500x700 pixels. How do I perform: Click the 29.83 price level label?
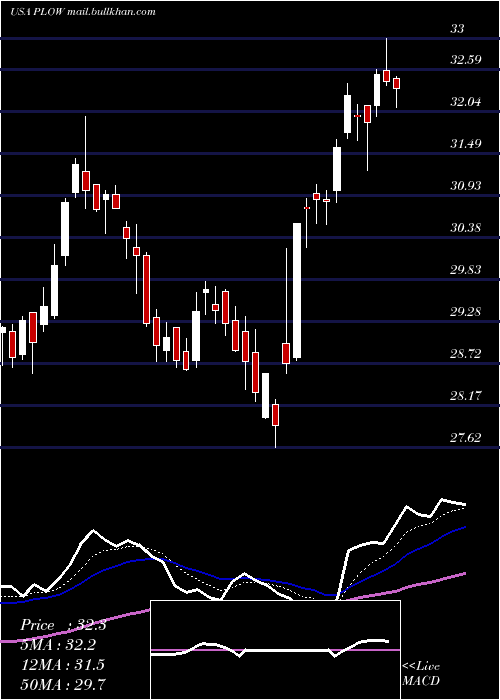tap(466, 269)
